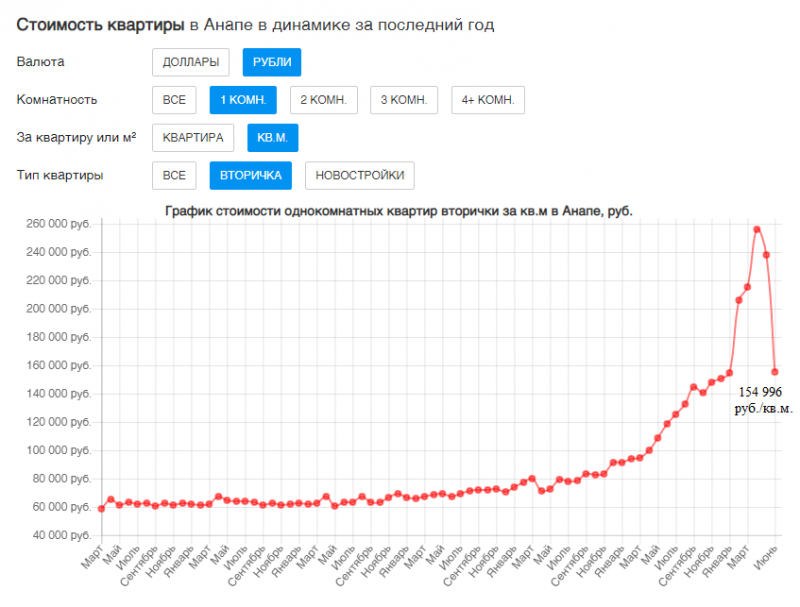
Task: Select the 4+ КОМН. filter
Action: (x=487, y=100)
